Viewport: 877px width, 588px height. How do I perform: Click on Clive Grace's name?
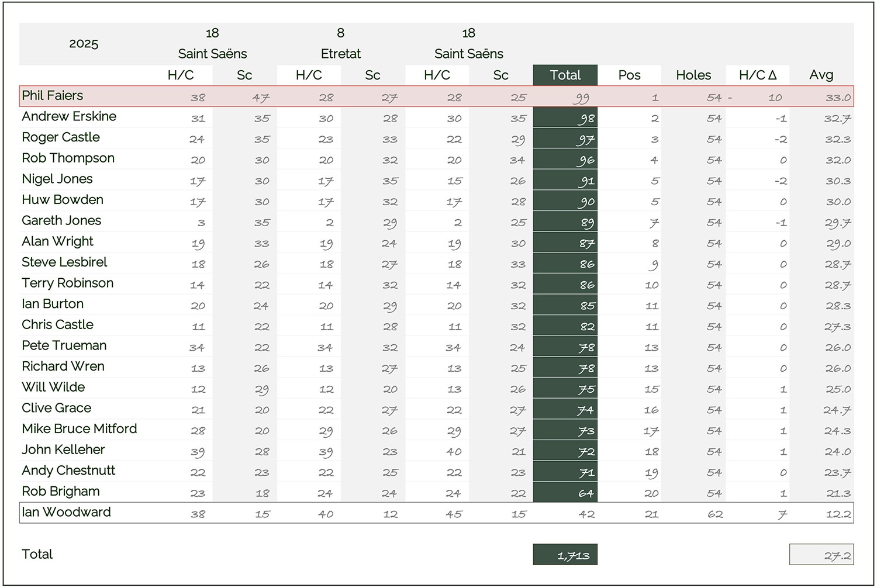click(x=57, y=408)
